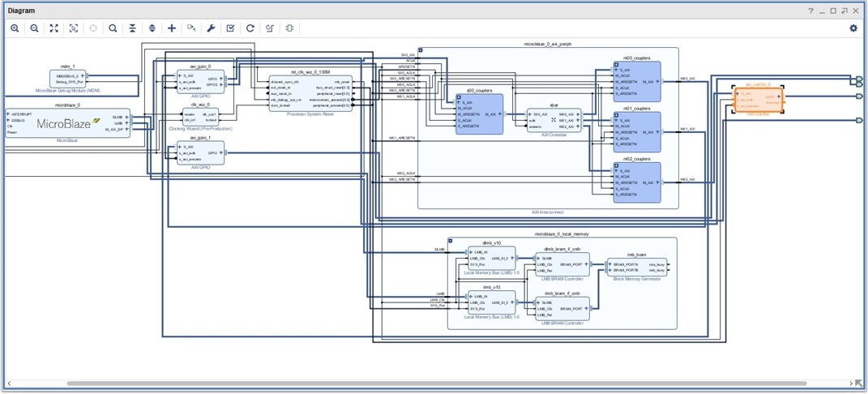Click the wrench customize block icon
This screenshot has height=394, width=868.
[x=211, y=28]
